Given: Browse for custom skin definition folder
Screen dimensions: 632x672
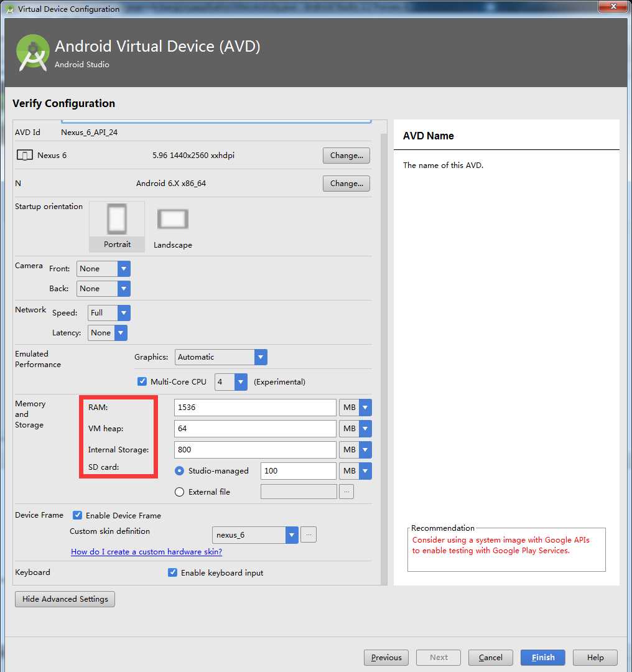Looking at the screenshot, I should pyautogui.click(x=309, y=535).
